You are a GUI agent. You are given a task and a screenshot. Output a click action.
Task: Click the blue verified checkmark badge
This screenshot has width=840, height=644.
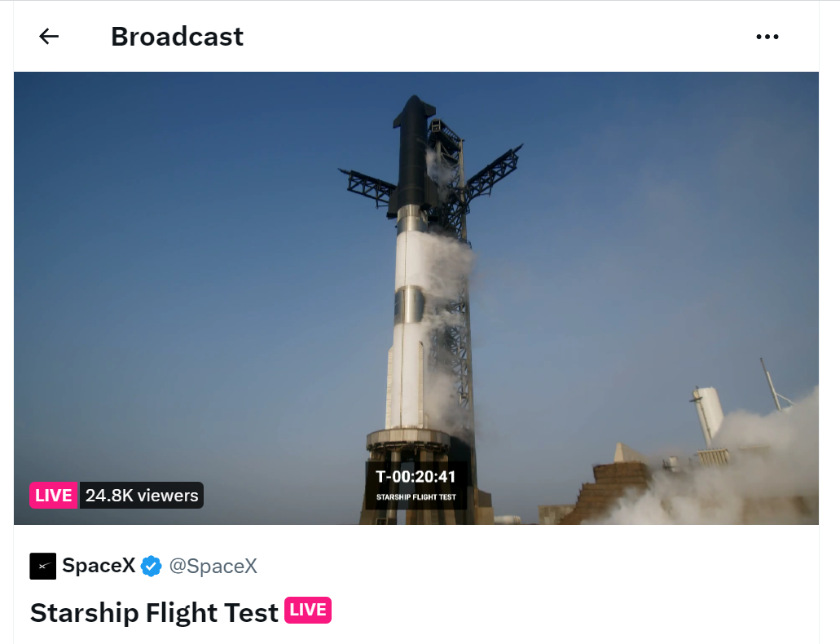point(151,566)
